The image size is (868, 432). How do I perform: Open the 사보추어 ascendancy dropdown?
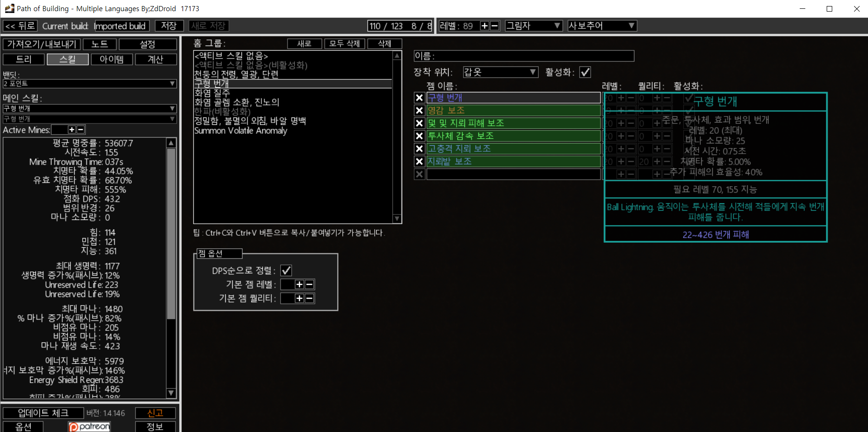point(602,26)
